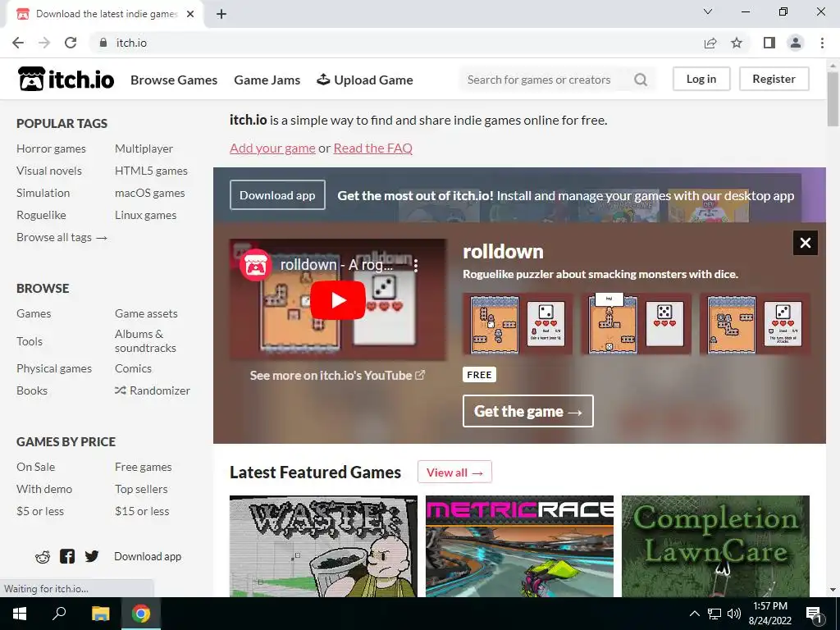The image size is (840, 630).
Task: Open Chrome profile avatar
Action: (x=796, y=43)
